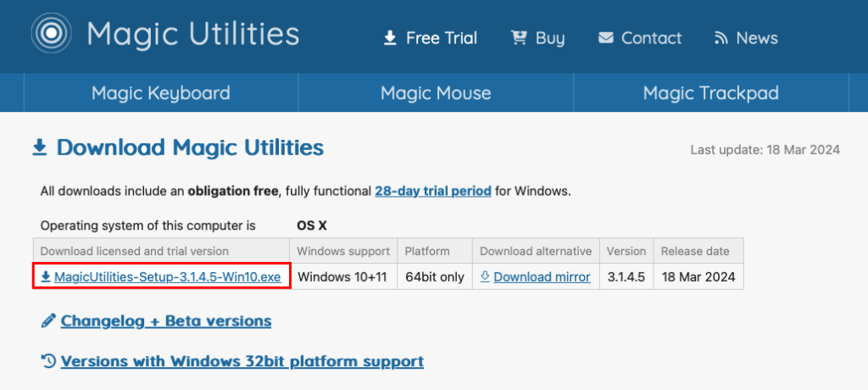Download MagicUtilities-Setup-3.1.4.5-Win10.exe
This screenshot has width=868, height=390.
(167, 276)
